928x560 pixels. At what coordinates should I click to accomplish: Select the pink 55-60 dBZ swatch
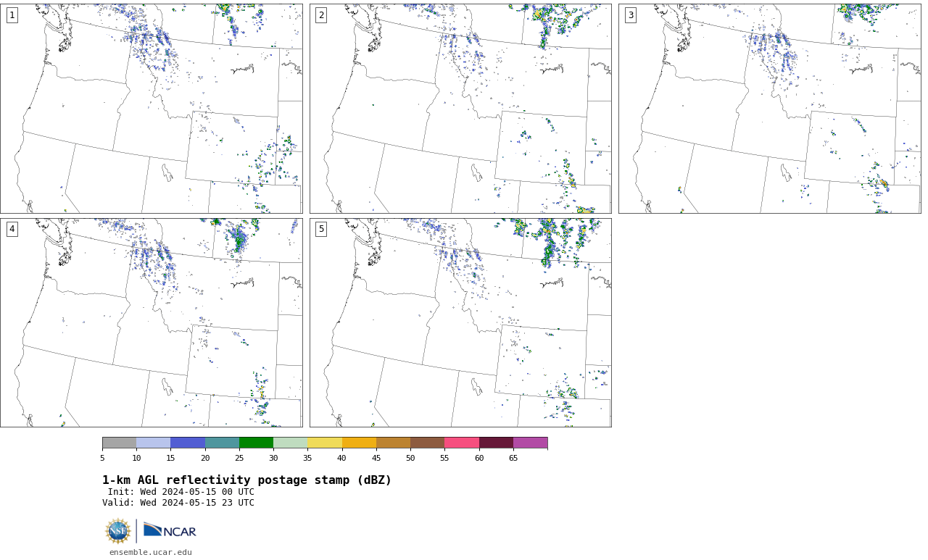pos(462,443)
